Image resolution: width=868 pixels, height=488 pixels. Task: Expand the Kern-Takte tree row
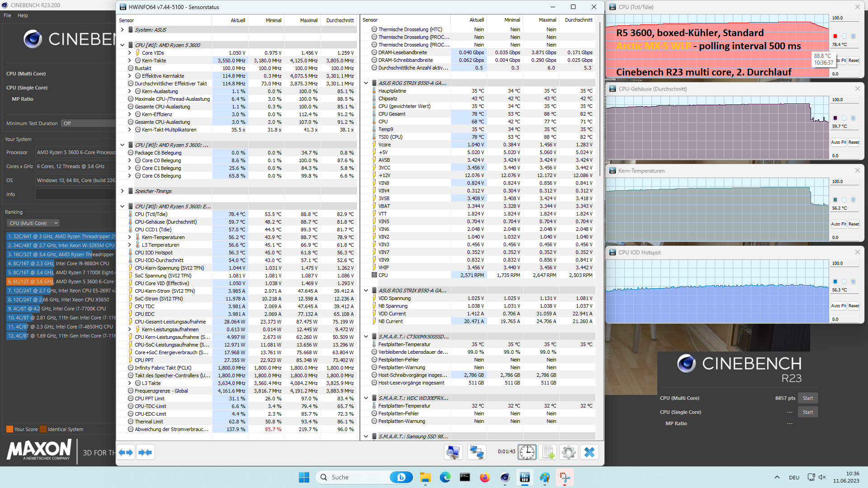tap(130, 61)
